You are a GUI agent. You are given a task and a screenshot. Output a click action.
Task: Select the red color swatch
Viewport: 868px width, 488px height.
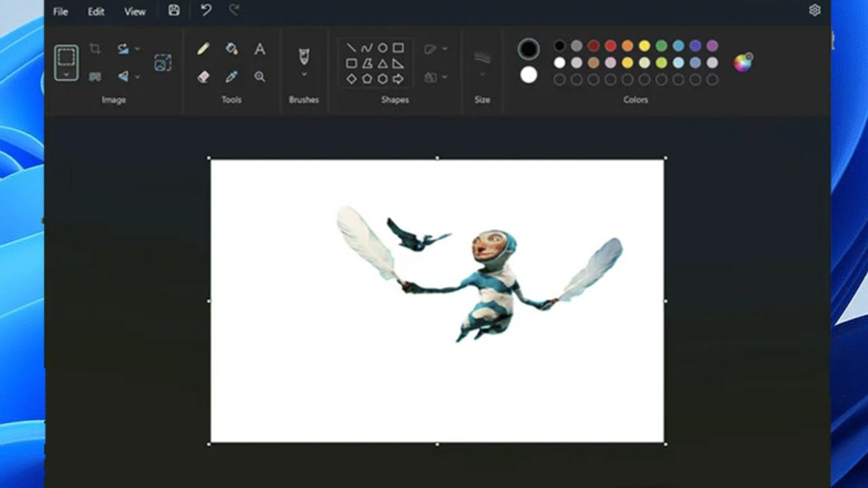pos(610,47)
